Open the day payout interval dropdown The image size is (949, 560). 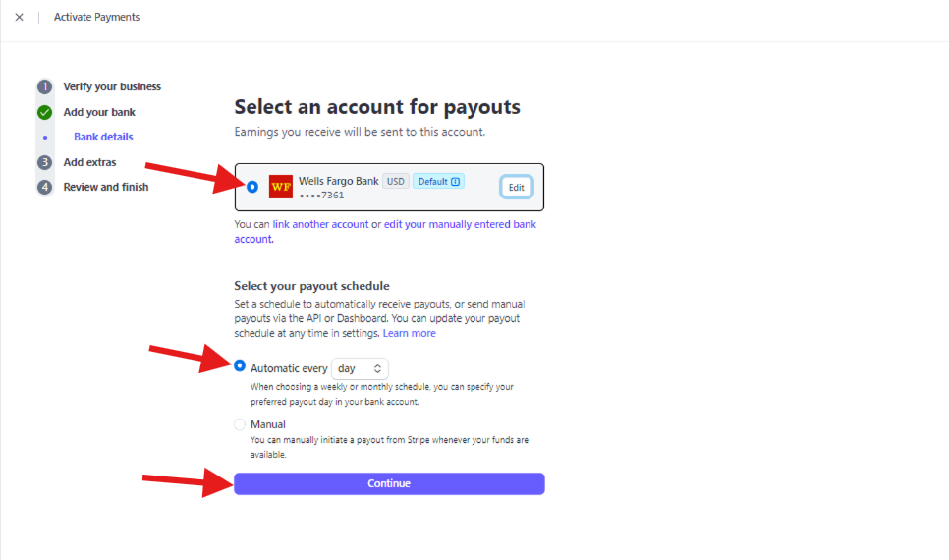click(361, 368)
